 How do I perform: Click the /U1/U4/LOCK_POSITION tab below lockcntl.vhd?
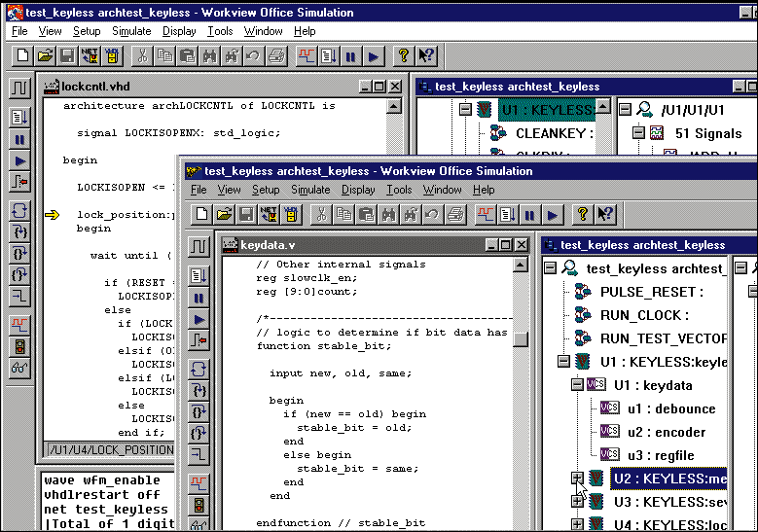click(x=112, y=449)
